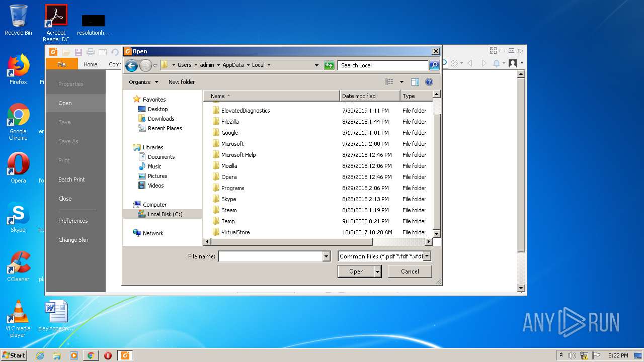
Task: Select the Temp folder row
Action: (x=318, y=221)
